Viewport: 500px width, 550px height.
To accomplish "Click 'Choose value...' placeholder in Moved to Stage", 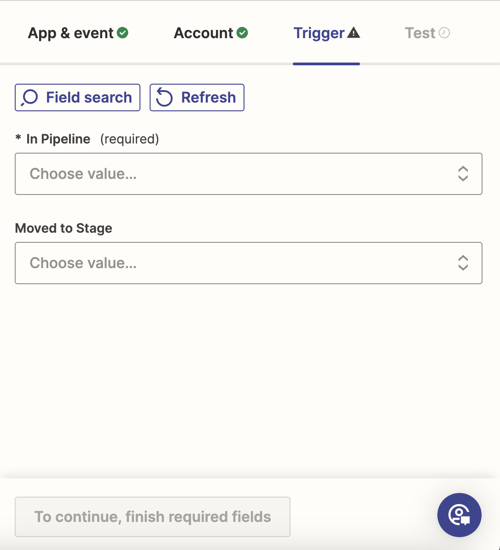I will [83, 263].
